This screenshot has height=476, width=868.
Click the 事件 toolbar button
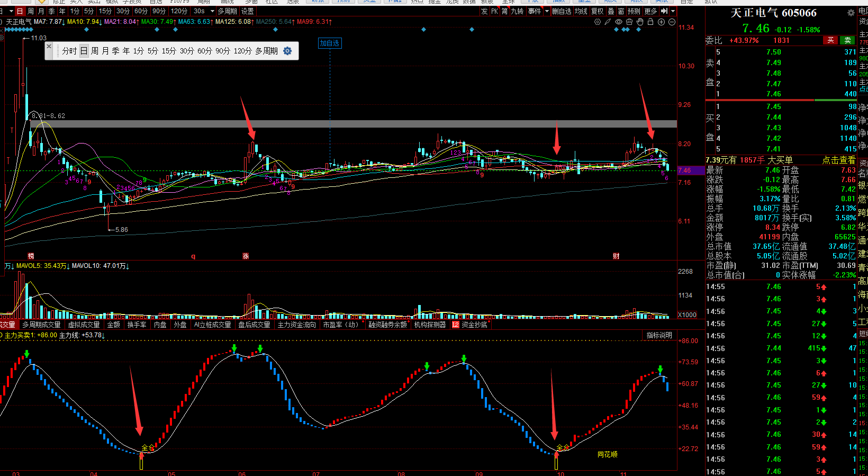coord(535,11)
